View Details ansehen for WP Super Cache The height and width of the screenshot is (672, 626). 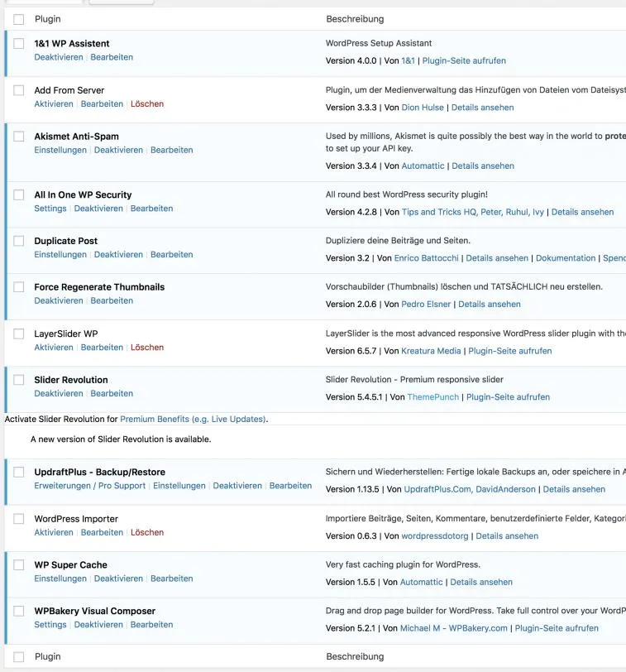481,582
